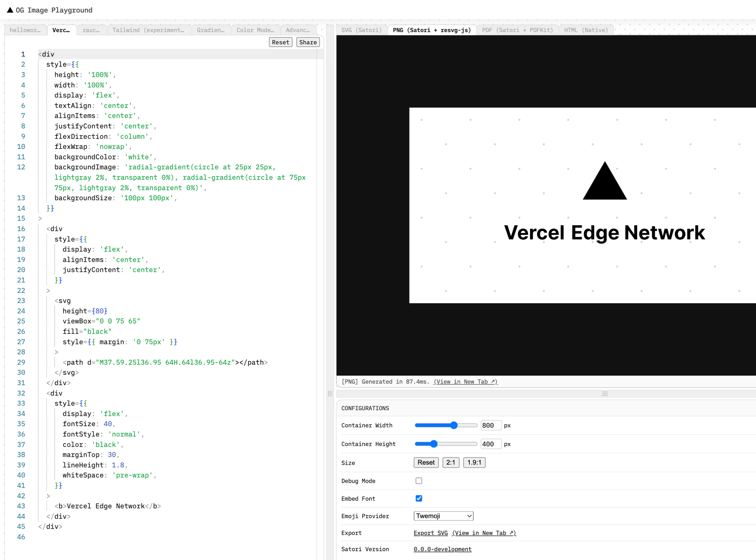This screenshot has width=756, height=560.
Task: Click the Container Height value field
Action: 491,444
